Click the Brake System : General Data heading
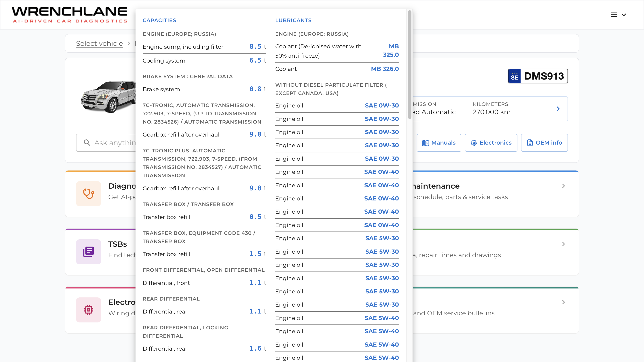 (188, 76)
